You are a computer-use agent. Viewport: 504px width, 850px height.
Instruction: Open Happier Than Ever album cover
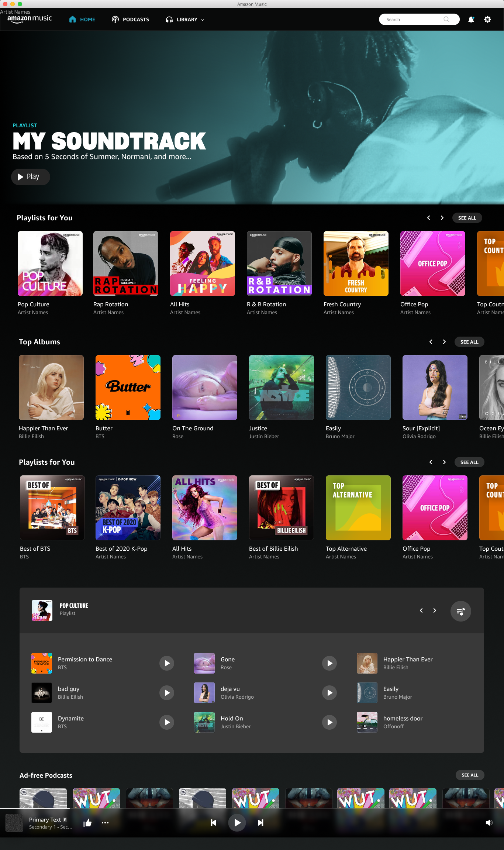[x=51, y=388]
